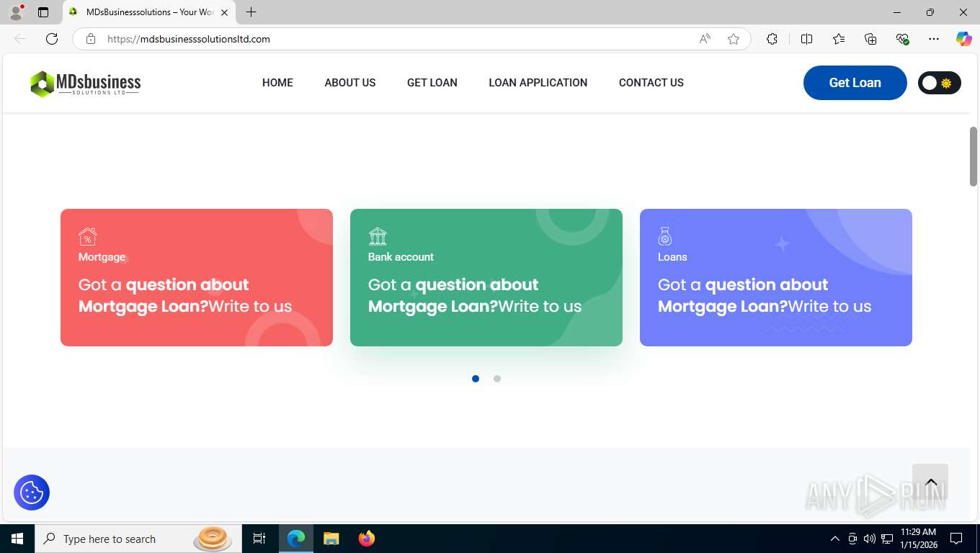The width and height of the screenshot is (980, 553).
Task: Open notification center icon
Action: (x=956, y=539)
